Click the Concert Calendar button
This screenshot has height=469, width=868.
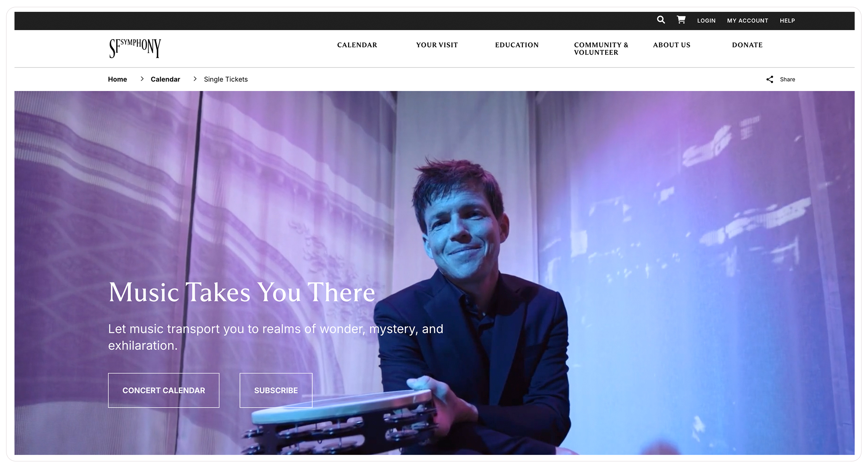[x=164, y=390]
